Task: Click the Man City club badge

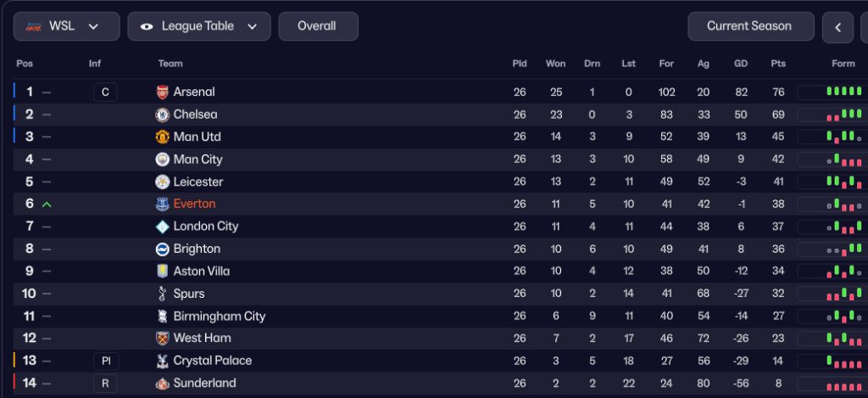Action: pos(163,160)
